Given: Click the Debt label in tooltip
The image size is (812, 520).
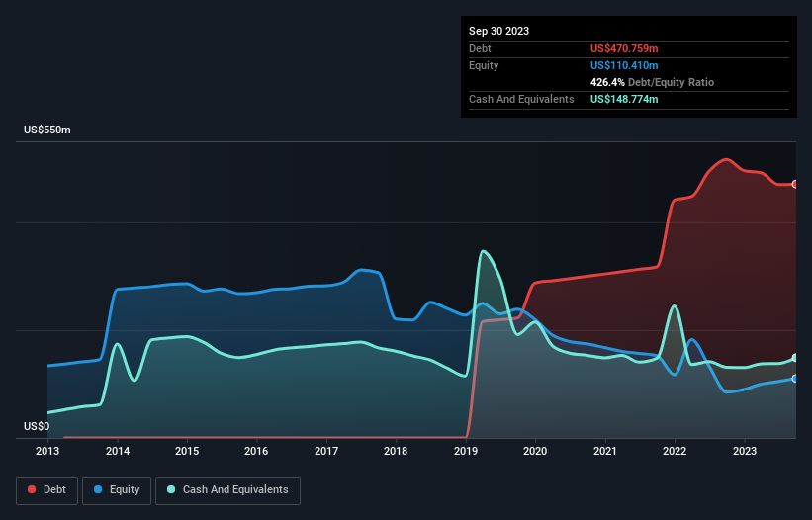Looking at the screenshot, I should [x=480, y=48].
